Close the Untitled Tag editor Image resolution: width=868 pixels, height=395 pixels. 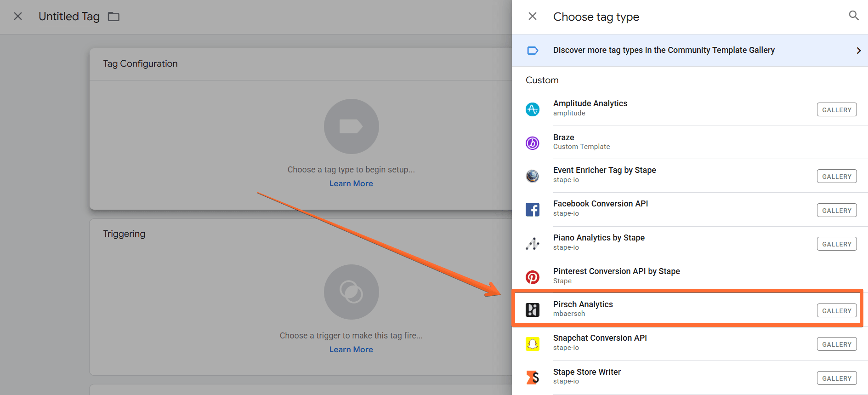click(x=18, y=17)
